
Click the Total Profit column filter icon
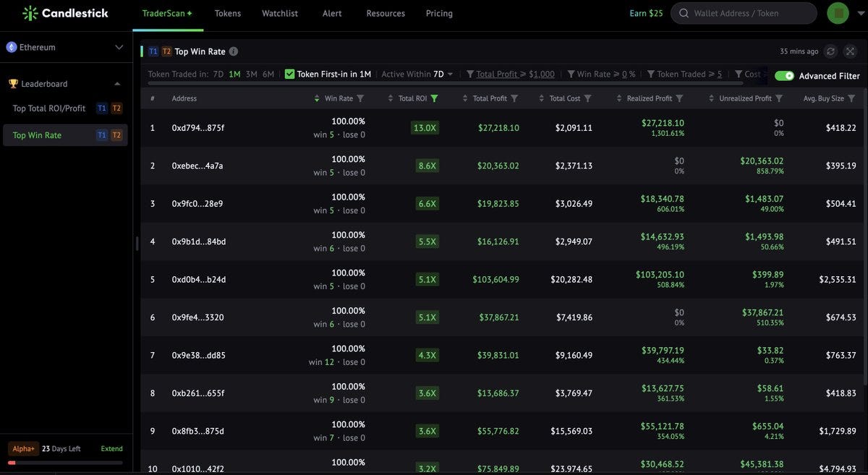click(x=514, y=98)
